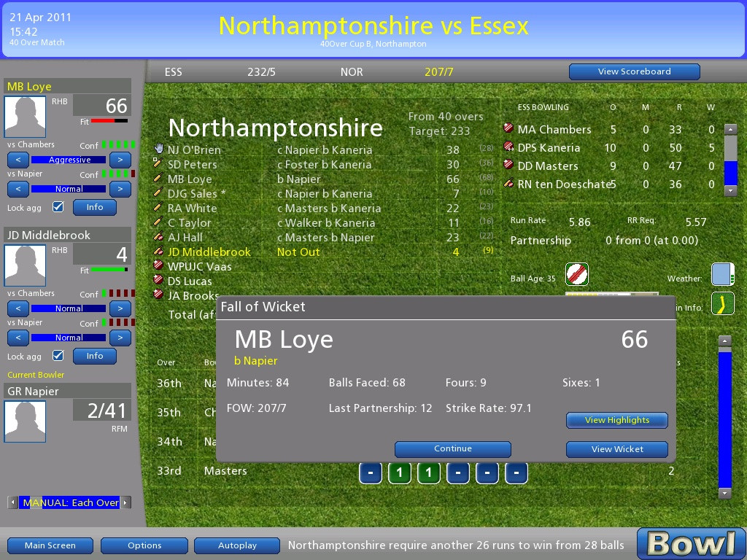This screenshot has width=747, height=560.
Task: Click bat icon beside SD Peters
Action: coord(158,163)
